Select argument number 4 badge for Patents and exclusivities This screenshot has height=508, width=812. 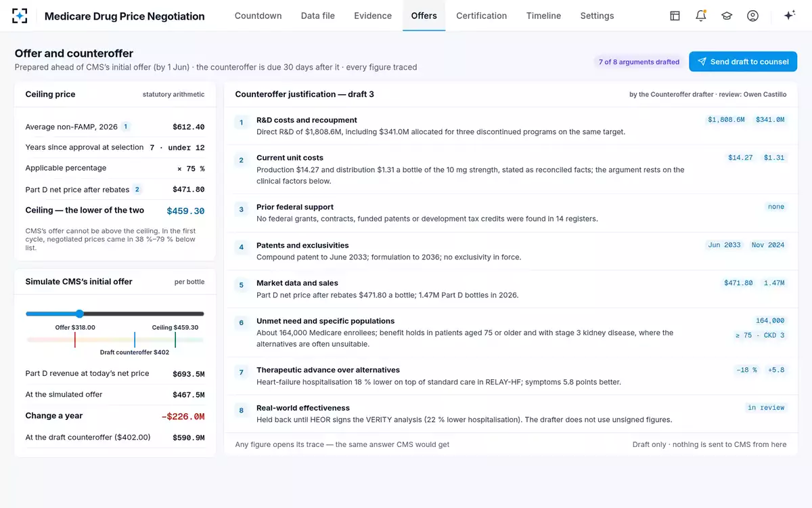[241, 248]
